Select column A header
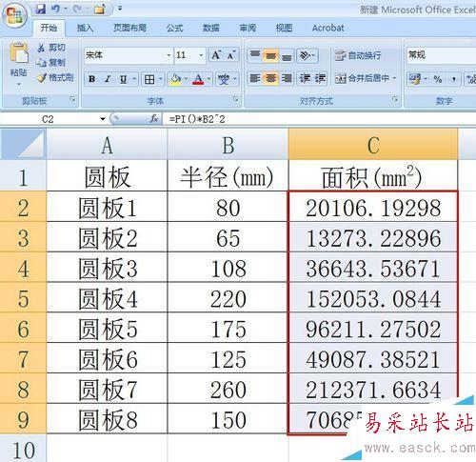476x462 pixels. click(x=107, y=145)
